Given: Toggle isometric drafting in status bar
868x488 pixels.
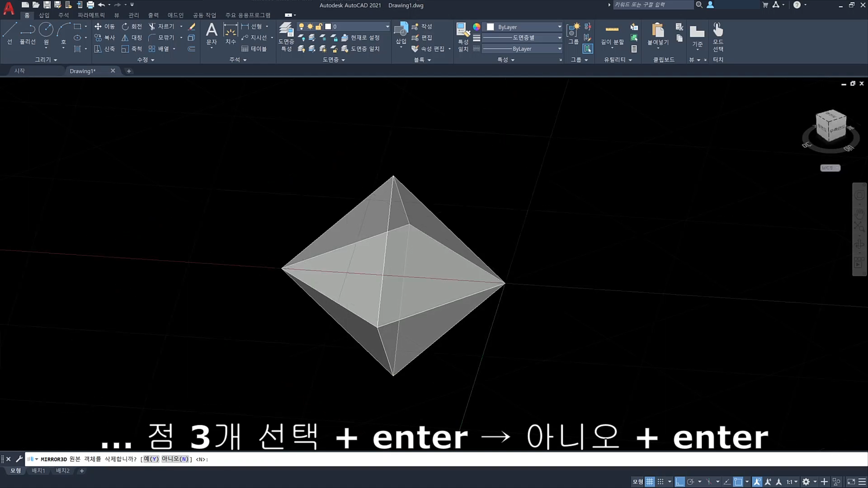Looking at the screenshot, I should click(x=708, y=482).
